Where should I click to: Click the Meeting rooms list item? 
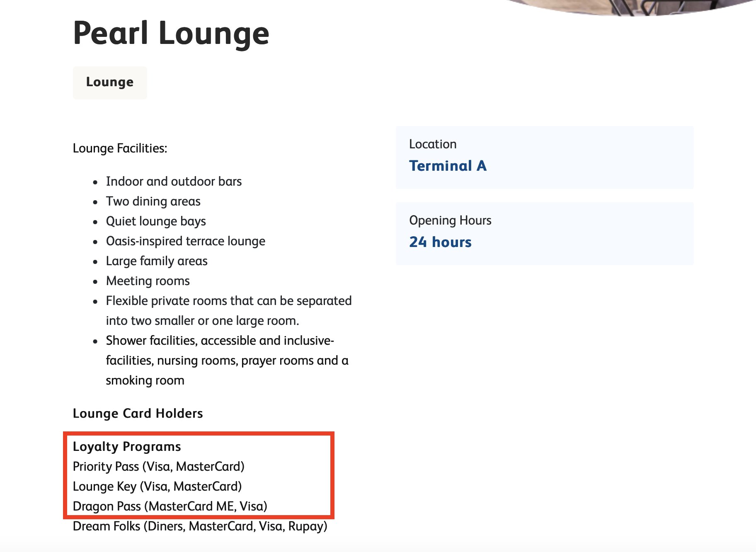point(148,281)
